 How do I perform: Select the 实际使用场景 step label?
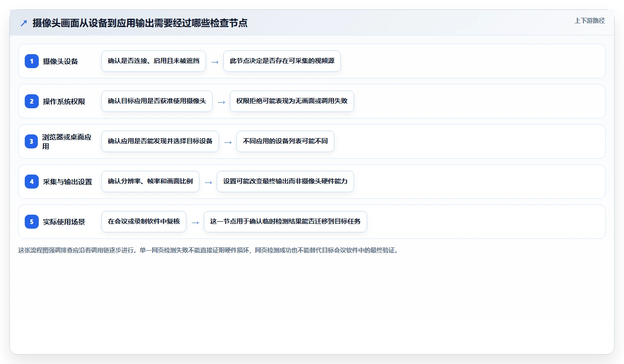[x=64, y=222]
